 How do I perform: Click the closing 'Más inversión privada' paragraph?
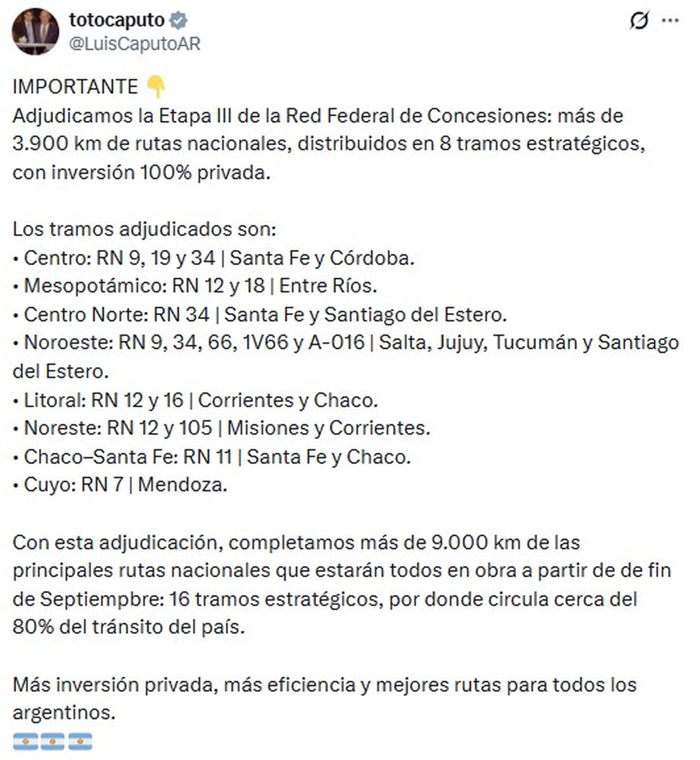point(324,698)
